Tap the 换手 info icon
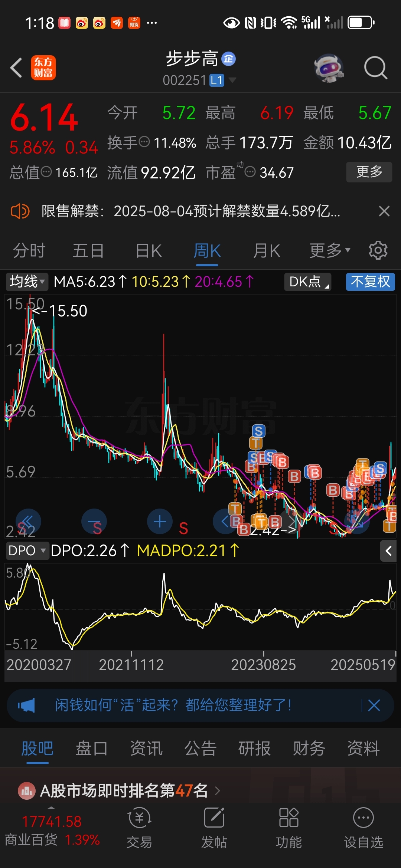 tap(144, 142)
